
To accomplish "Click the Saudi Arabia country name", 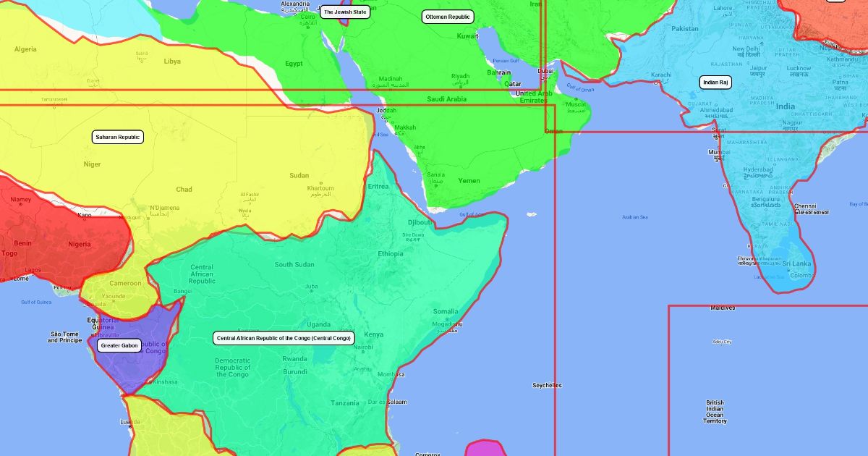I will coord(446,99).
